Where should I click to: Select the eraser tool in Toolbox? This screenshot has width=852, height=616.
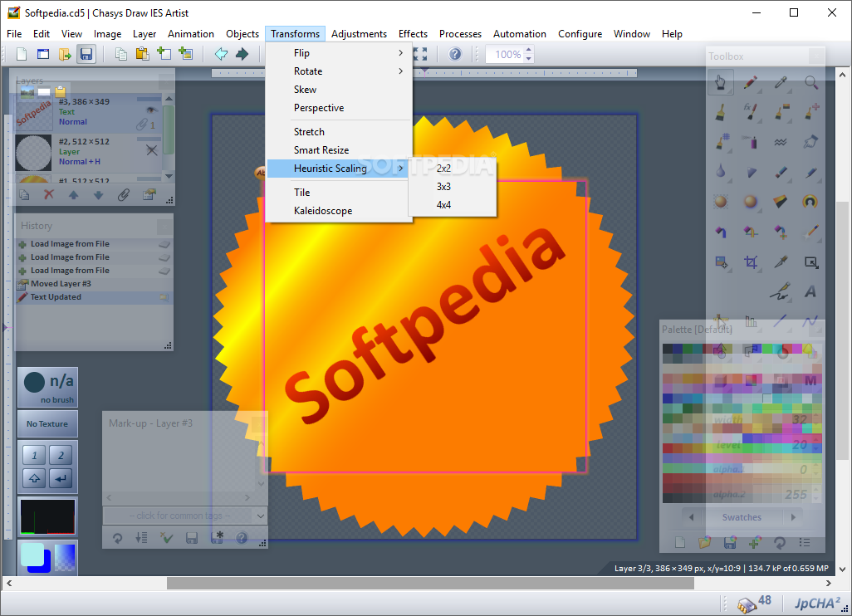(x=781, y=172)
